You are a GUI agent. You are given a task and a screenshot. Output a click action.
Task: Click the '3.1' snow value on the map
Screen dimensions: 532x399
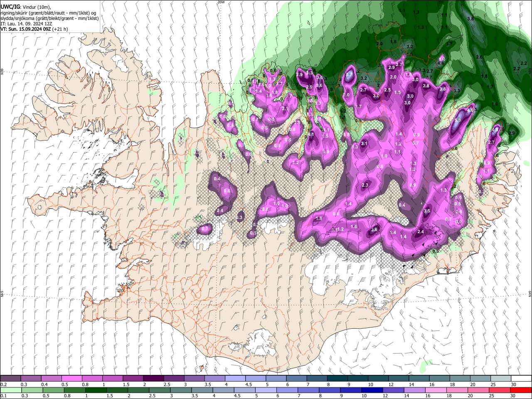click(x=365, y=143)
